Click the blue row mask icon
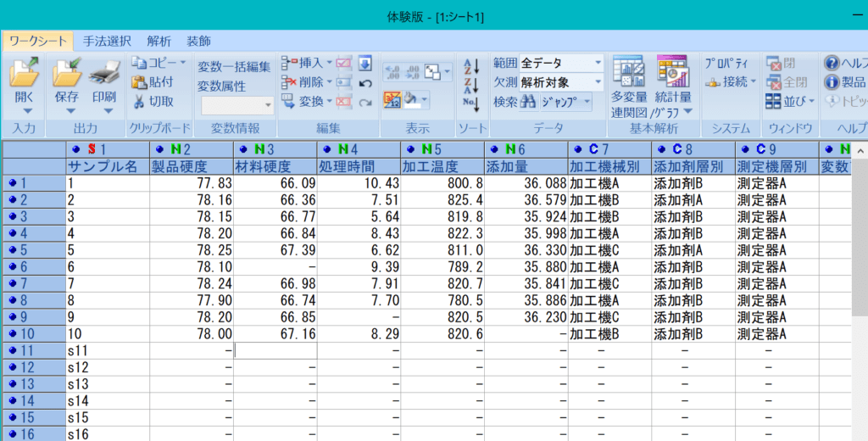The width and height of the screenshot is (868, 441). point(343,82)
